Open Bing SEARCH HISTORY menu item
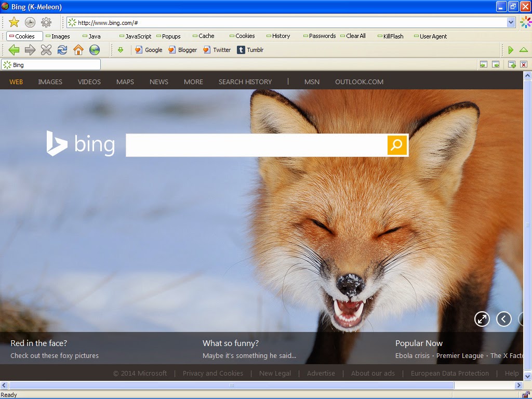The image size is (532, 399). click(245, 82)
